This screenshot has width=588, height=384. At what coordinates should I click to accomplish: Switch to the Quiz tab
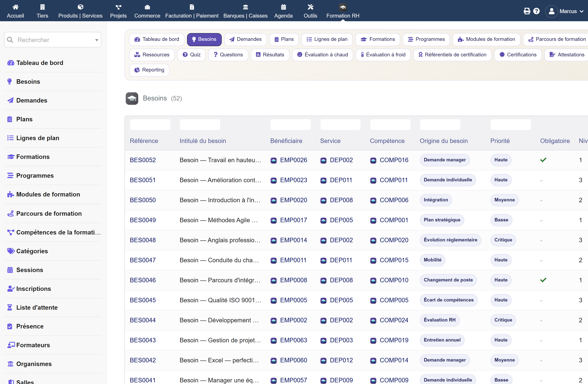pos(192,55)
